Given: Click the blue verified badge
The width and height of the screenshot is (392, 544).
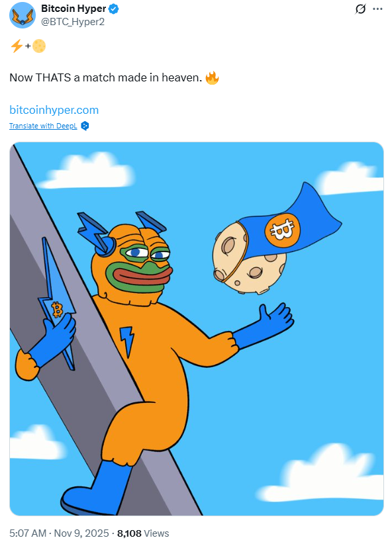Looking at the screenshot, I should [x=113, y=9].
